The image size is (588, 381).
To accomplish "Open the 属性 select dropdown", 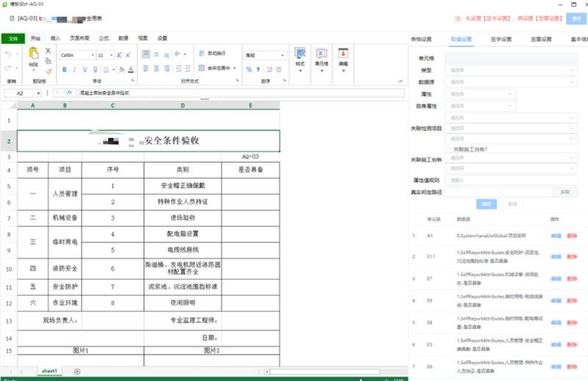I will coord(481,94).
